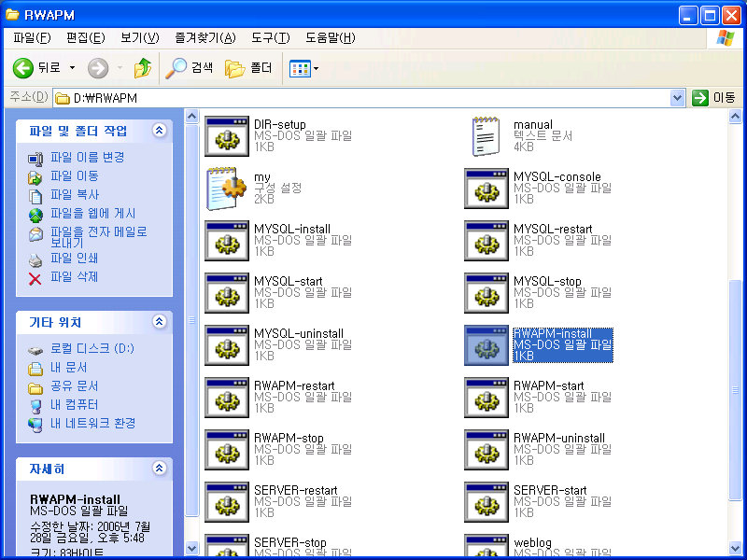This screenshot has width=747, height=560.
Task: Click the SERVER-stop file name
Action: click(290, 542)
